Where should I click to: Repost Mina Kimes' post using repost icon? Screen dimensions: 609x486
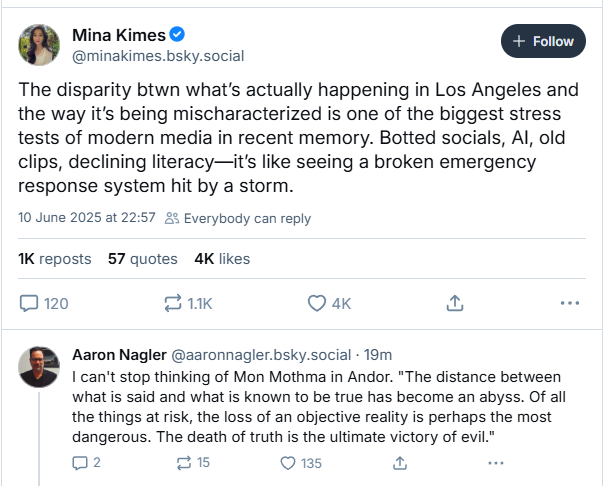[x=173, y=303]
